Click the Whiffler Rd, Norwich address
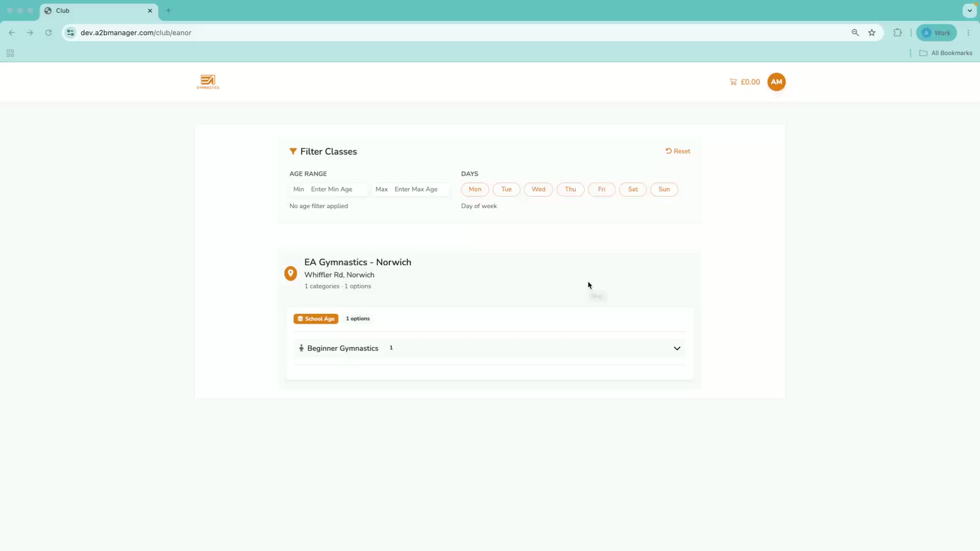This screenshot has height=551, width=980. point(339,275)
